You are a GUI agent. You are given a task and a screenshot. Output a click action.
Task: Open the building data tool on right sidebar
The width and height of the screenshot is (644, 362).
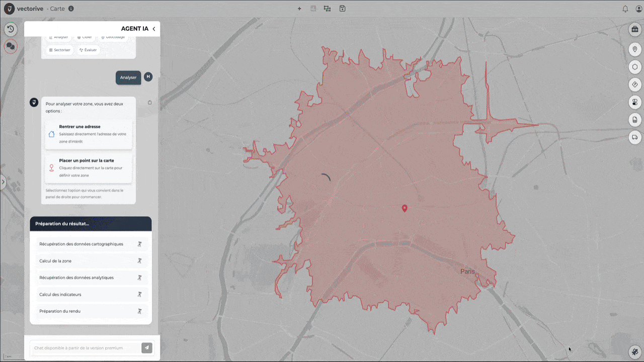coord(635,120)
